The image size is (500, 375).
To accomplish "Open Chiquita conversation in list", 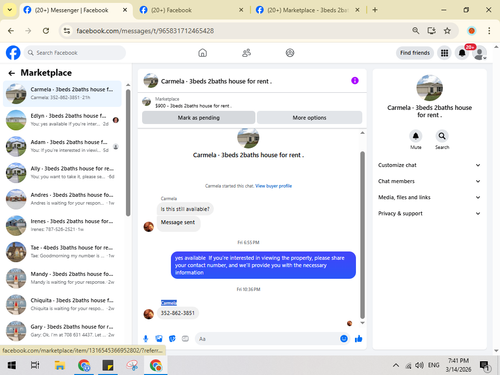I will [x=62, y=304].
